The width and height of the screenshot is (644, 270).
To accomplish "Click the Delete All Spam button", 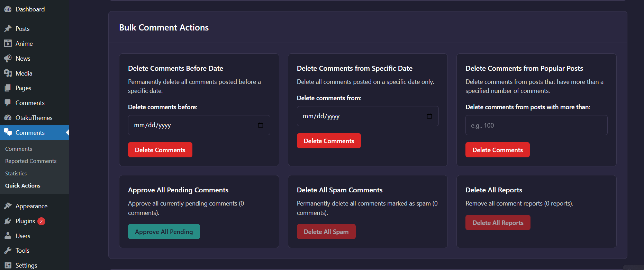I will pyautogui.click(x=326, y=232).
